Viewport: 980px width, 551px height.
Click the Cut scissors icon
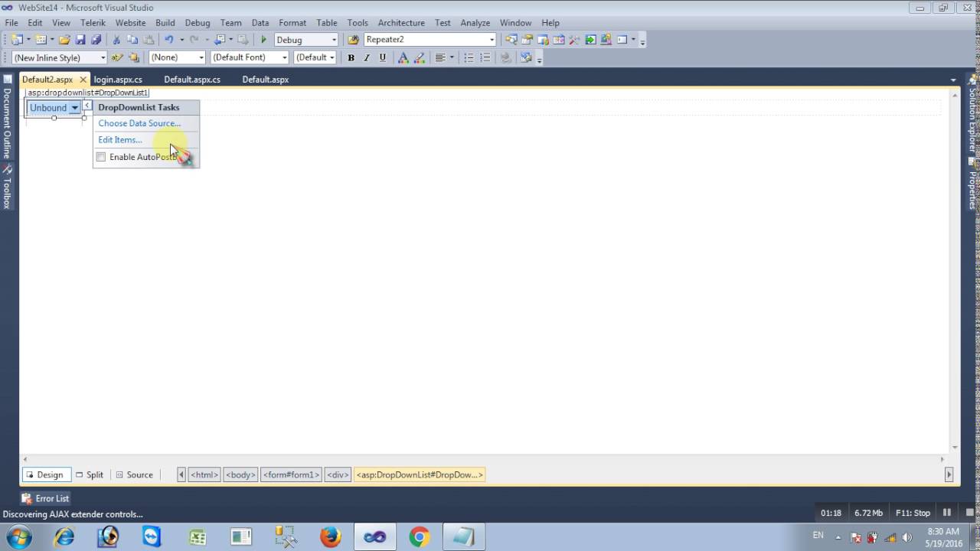pos(116,40)
